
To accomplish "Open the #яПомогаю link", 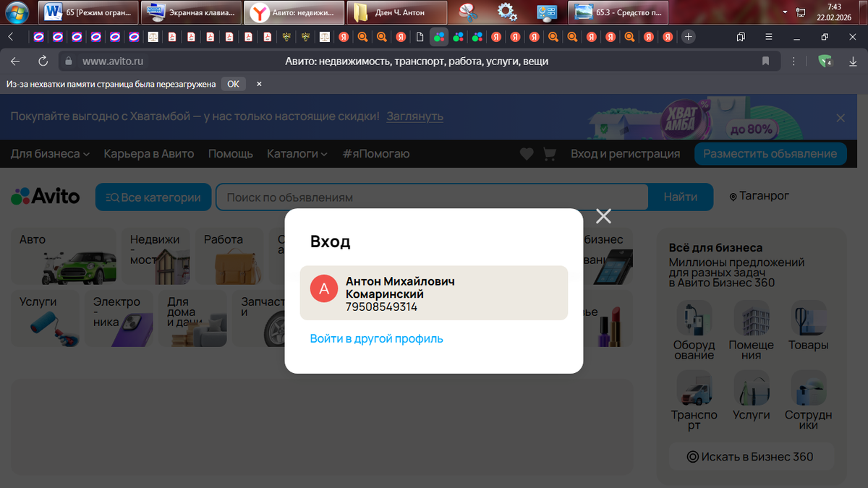I will 376,153.
